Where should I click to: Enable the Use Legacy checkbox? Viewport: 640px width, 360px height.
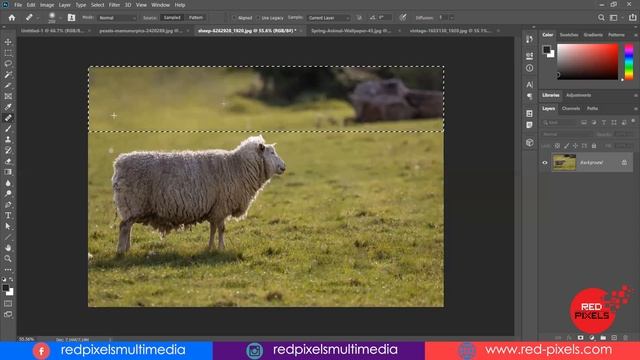click(x=258, y=18)
